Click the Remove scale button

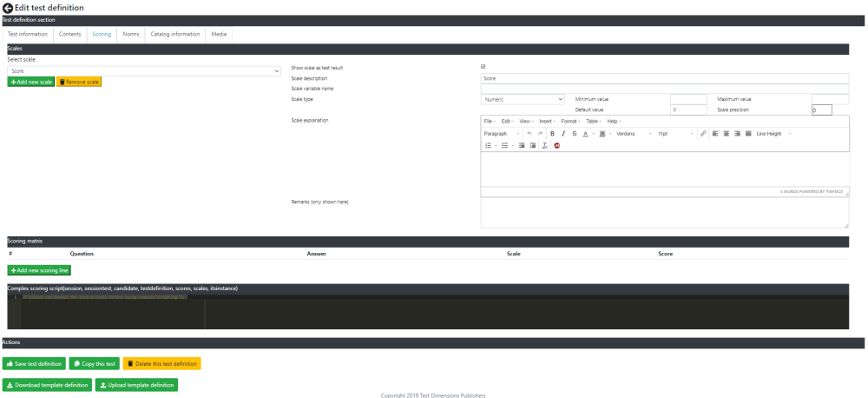coord(79,82)
